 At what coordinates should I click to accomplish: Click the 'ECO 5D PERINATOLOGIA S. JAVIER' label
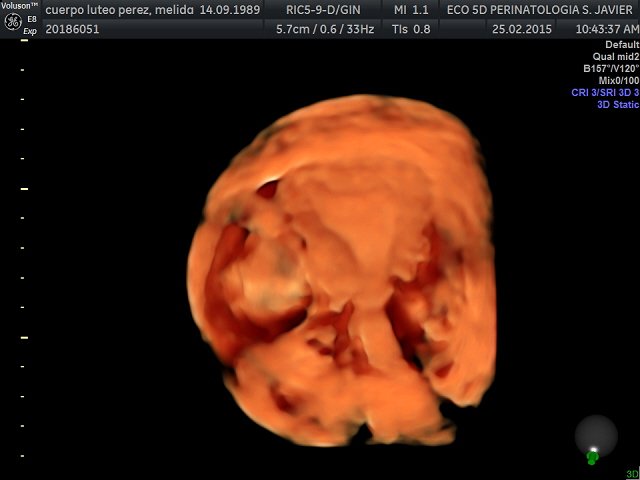pos(540,10)
